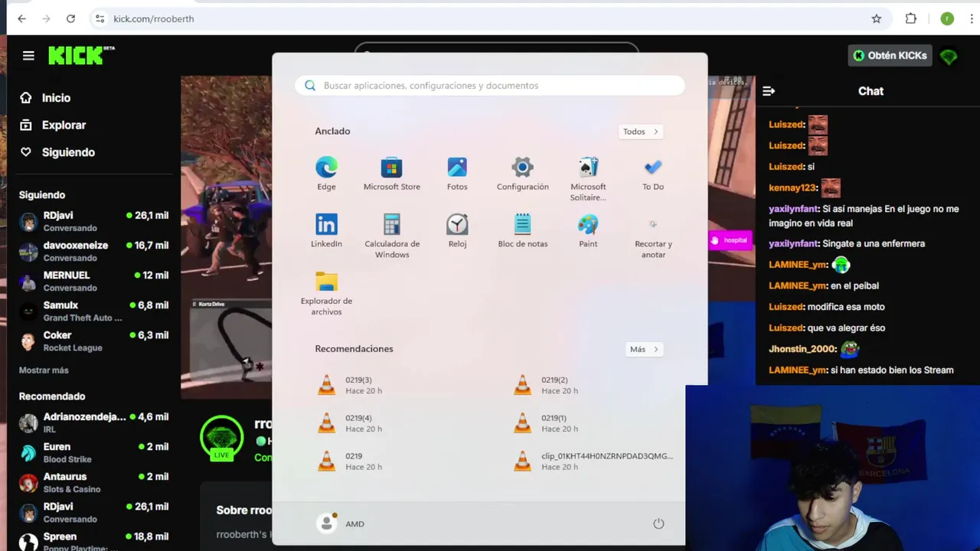The width and height of the screenshot is (980, 551).
Task: Click the Start menu power icon
Action: (x=658, y=523)
